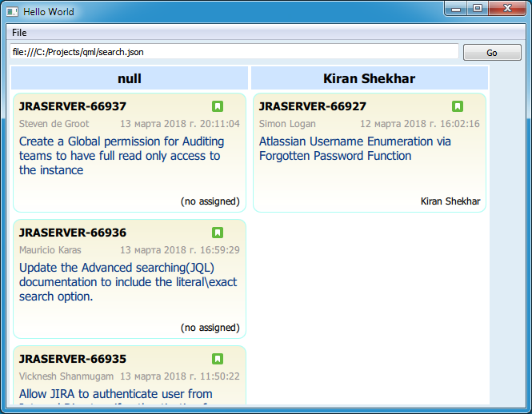Viewport: 532px width, 414px height.
Task: Open the File menu
Action: (x=19, y=33)
